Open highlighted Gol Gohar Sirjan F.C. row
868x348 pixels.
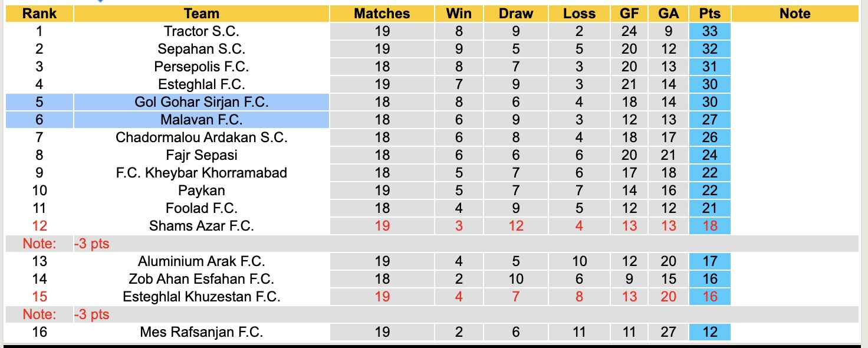[x=201, y=102]
